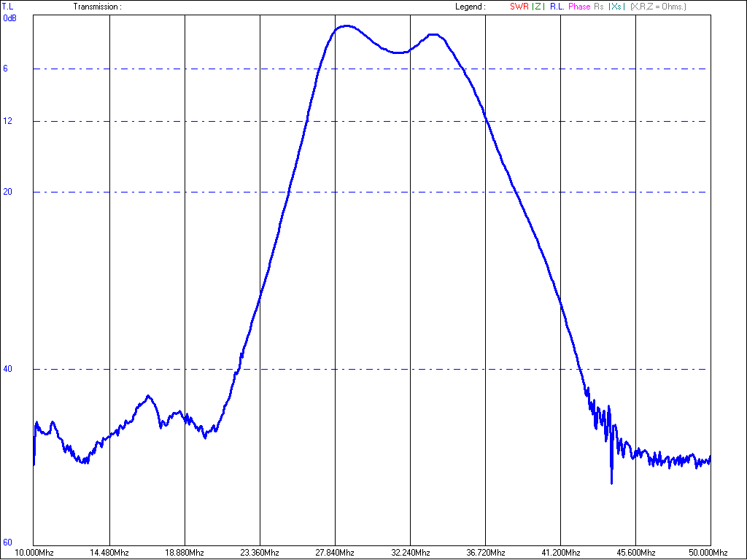Image resolution: width=747 pixels, height=560 pixels.
Task: Click the 40 dB axis label
Action: coord(7,368)
